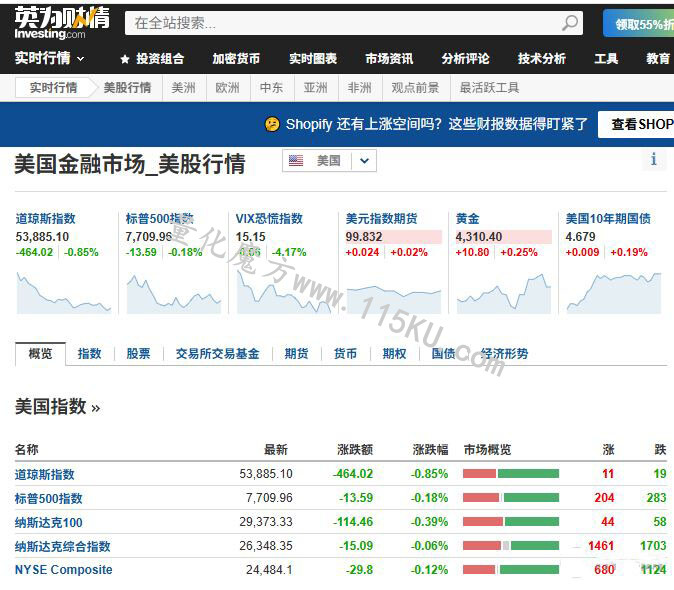Open the 美元指数期货 card title
The width and height of the screenshot is (674, 590).
382,219
